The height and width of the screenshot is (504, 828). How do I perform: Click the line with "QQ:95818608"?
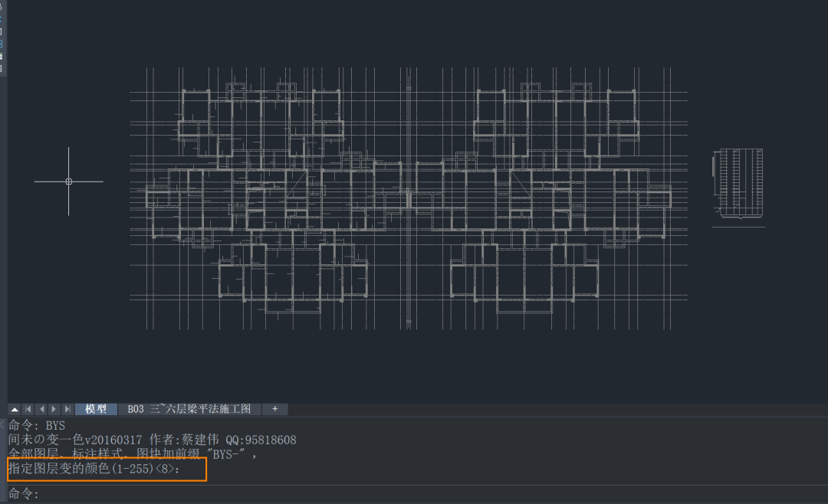(x=152, y=440)
